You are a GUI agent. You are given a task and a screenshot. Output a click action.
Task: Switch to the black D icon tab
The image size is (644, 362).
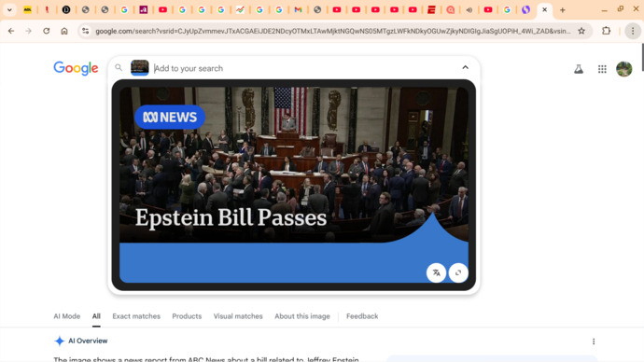(66, 10)
